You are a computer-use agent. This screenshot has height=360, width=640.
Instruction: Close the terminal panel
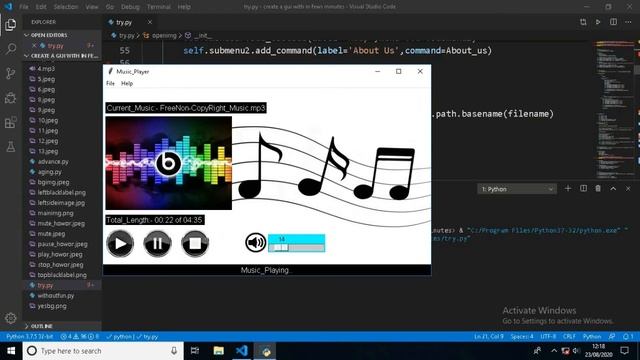point(628,189)
